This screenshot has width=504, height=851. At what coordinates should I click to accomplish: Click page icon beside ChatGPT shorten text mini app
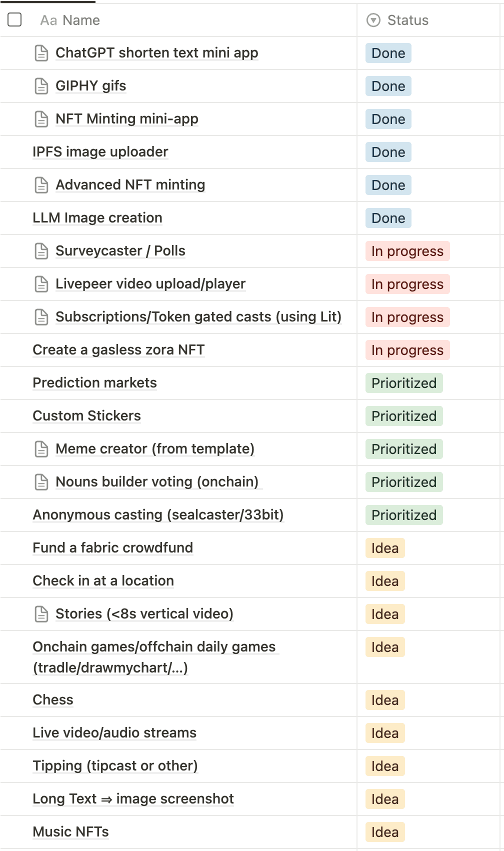(41, 53)
